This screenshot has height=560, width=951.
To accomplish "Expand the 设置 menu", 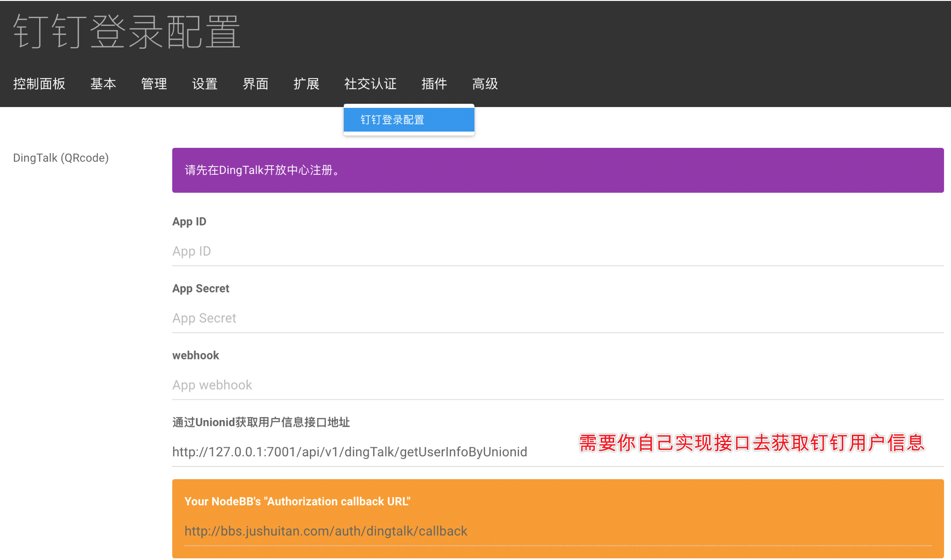I will click(x=205, y=84).
